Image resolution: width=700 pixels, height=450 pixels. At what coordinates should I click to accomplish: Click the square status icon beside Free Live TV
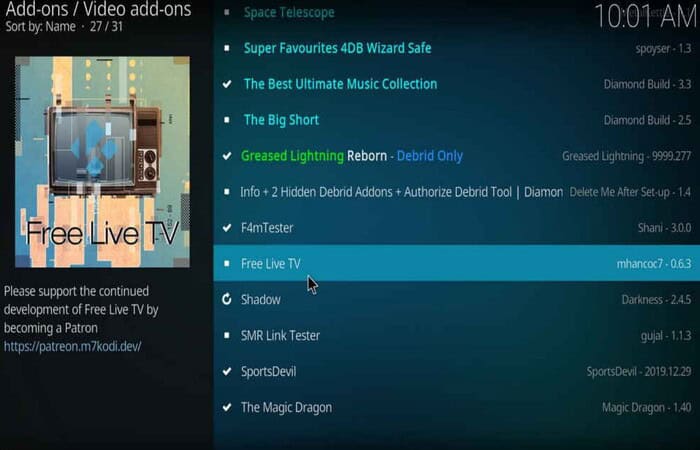pyautogui.click(x=227, y=263)
